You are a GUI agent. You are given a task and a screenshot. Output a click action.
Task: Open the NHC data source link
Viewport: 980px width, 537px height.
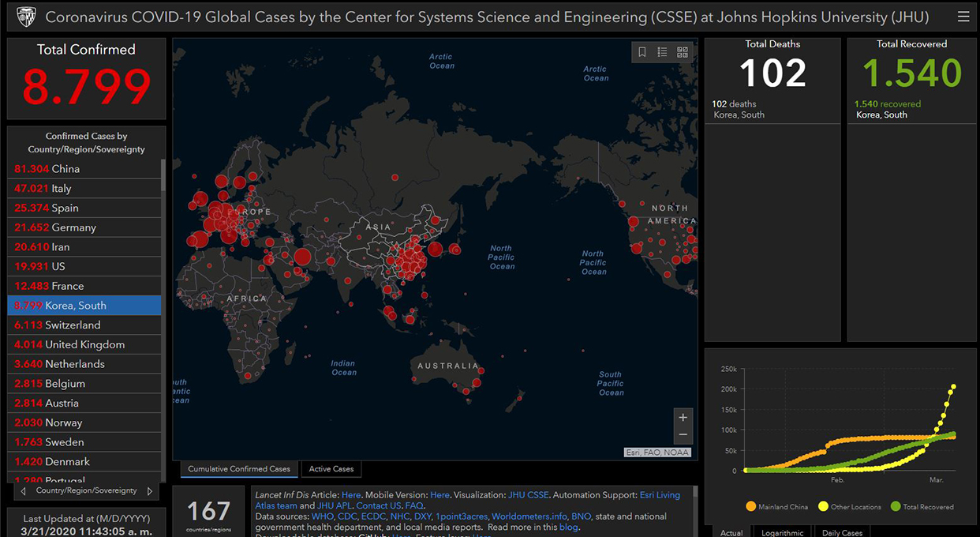(x=400, y=516)
